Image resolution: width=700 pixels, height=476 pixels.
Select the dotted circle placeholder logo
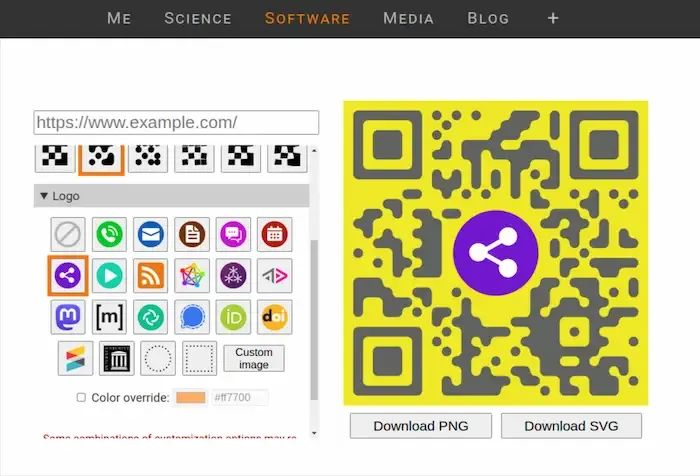(x=158, y=358)
